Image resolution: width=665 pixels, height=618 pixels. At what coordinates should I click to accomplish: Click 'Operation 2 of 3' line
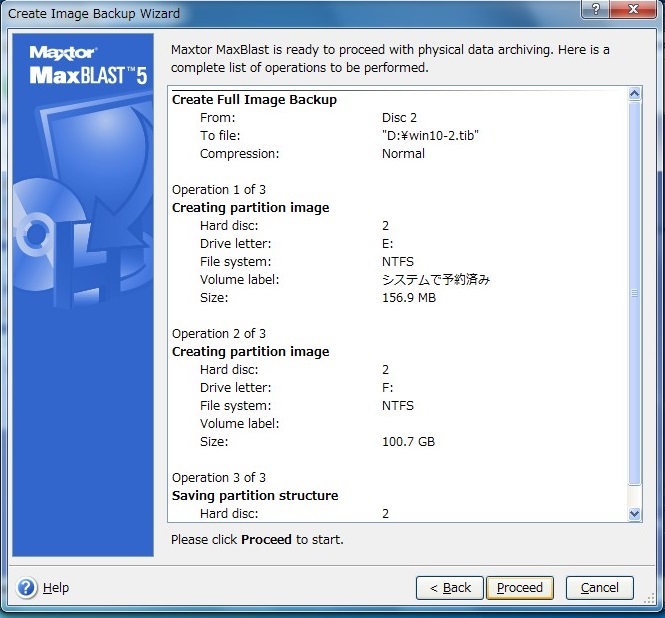tap(219, 333)
